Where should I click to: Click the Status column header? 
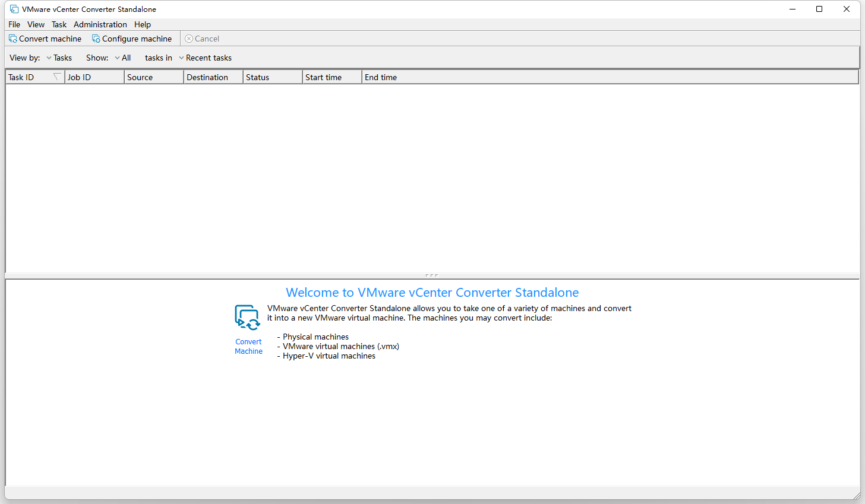point(261,77)
